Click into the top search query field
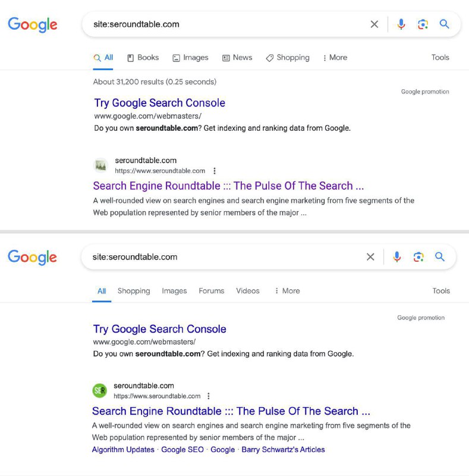Screen dimensions: 469x476 click(x=226, y=24)
